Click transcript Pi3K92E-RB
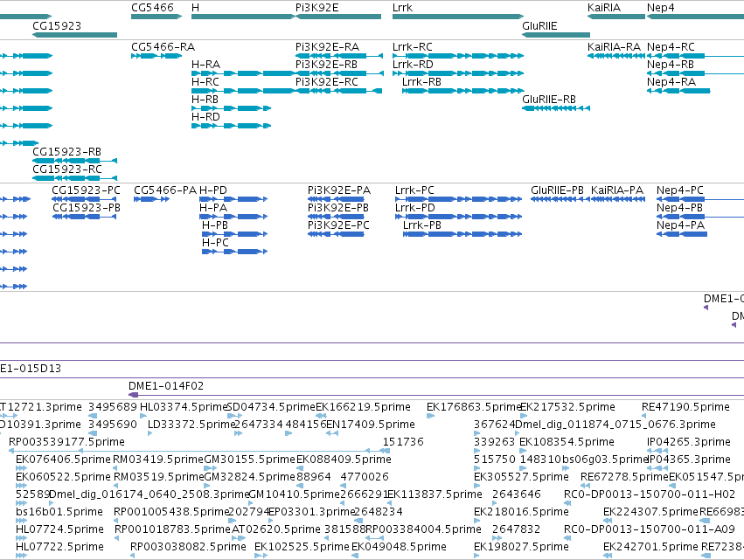Image resolution: width=744 pixels, height=560 pixels. [339, 73]
